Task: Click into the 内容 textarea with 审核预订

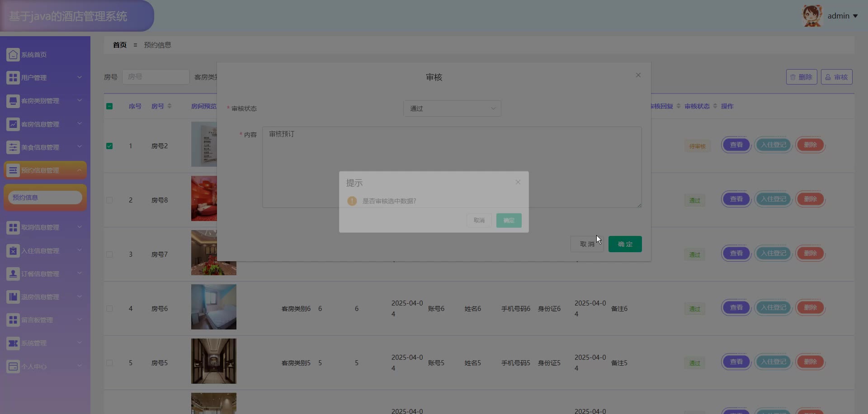Action: tap(452, 167)
